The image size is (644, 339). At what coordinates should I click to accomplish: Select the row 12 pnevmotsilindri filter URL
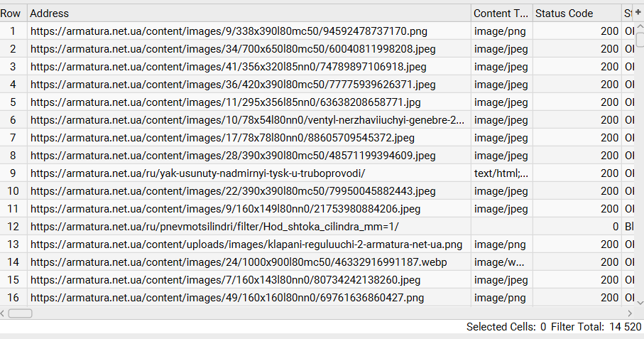pos(214,227)
